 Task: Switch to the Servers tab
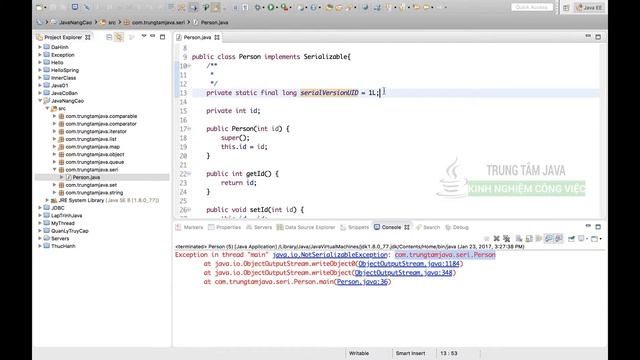pyautogui.click(x=259, y=227)
